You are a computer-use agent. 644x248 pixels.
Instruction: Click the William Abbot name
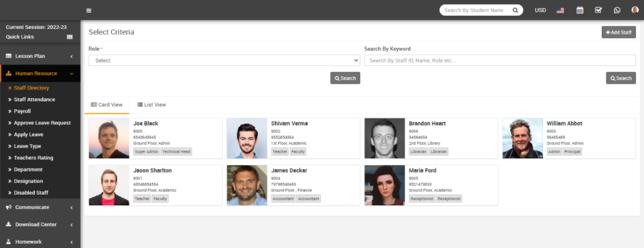[x=564, y=124]
